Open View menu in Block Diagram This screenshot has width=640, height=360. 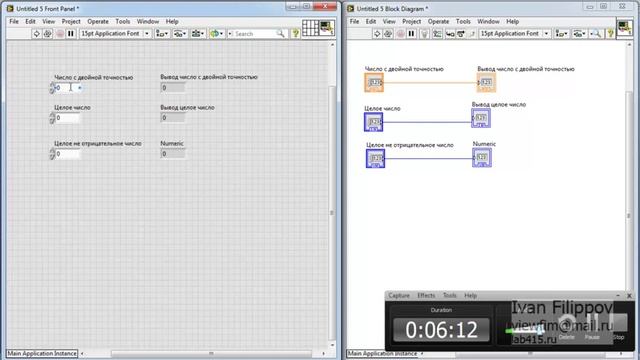coord(389,21)
